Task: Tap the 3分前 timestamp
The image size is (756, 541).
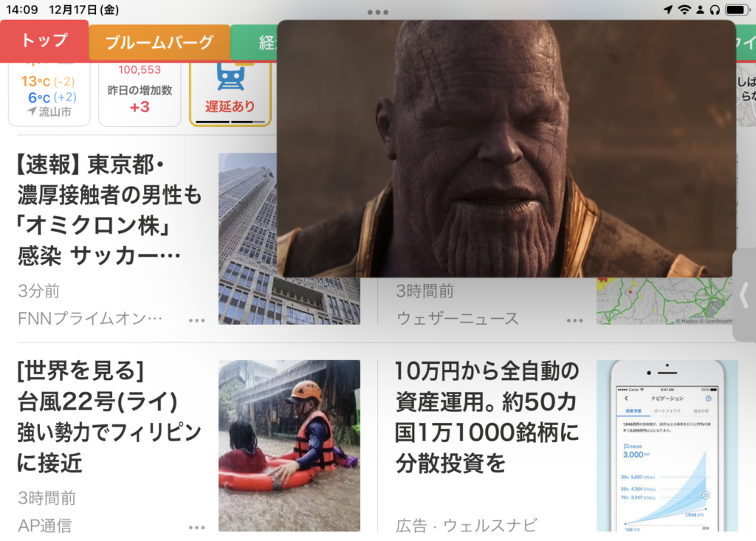Action: click(x=38, y=292)
